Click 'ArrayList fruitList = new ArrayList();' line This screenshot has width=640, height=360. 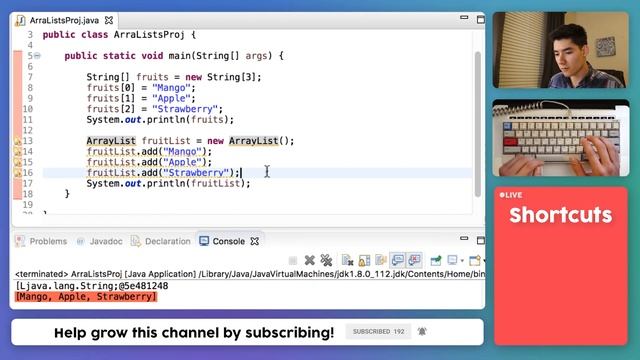190,141
